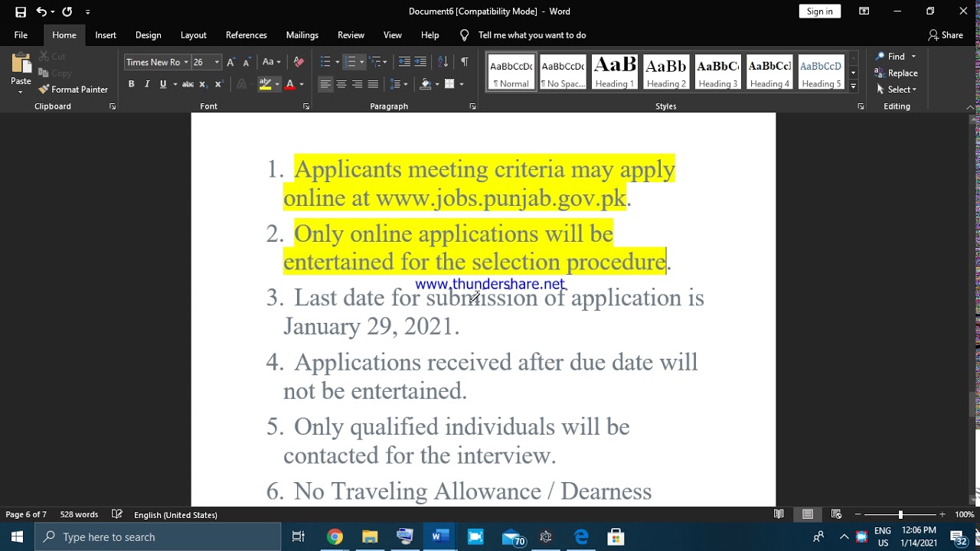Switch to the Design tab
This screenshot has height=551, width=980.
(148, 35)
